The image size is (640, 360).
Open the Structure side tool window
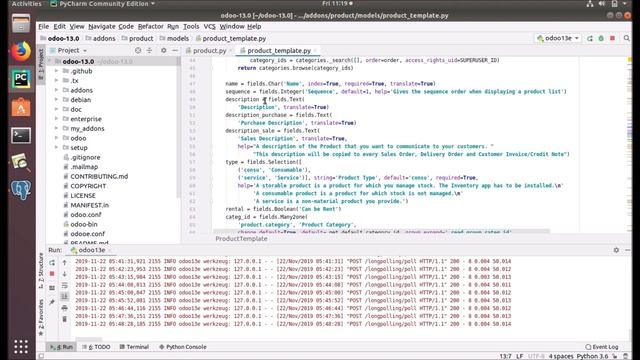[x=41, y=271]
